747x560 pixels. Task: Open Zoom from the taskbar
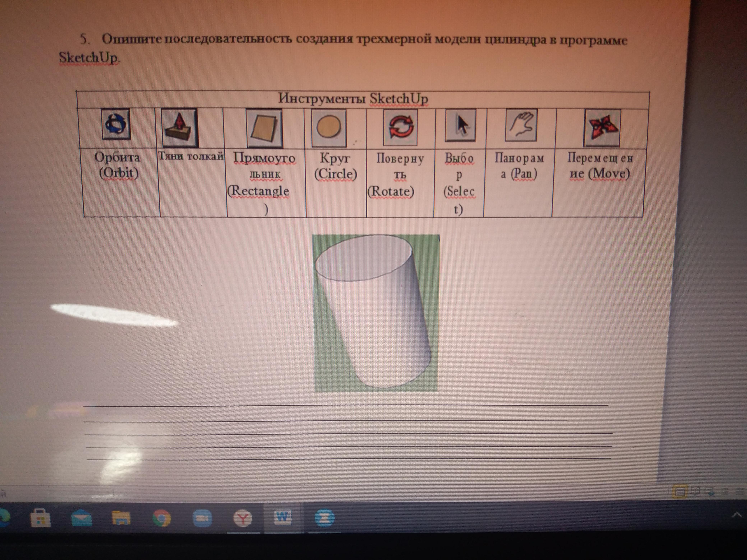click(x=202, y=518)
